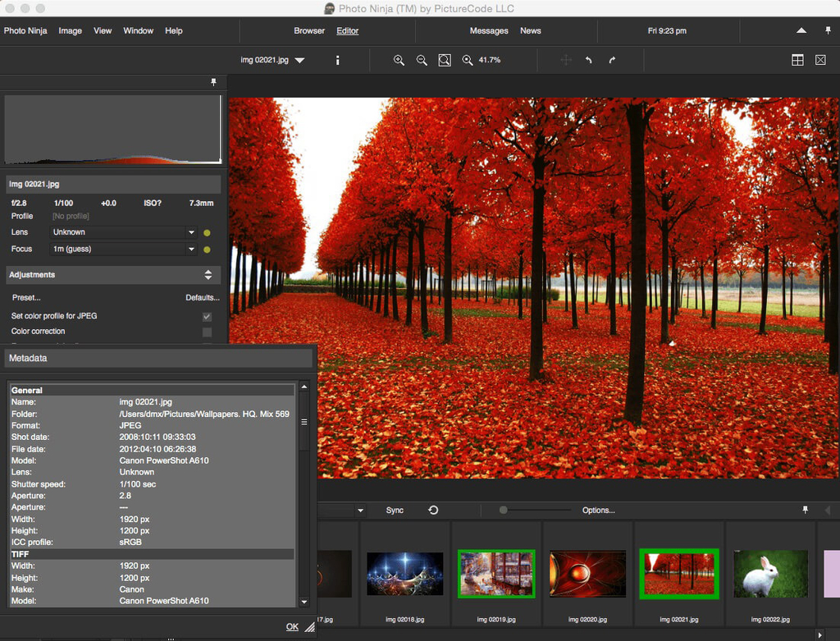This screenshot has height=641, width=840.
Task: Pin the left histogram panel
Action: coord(214,83)
